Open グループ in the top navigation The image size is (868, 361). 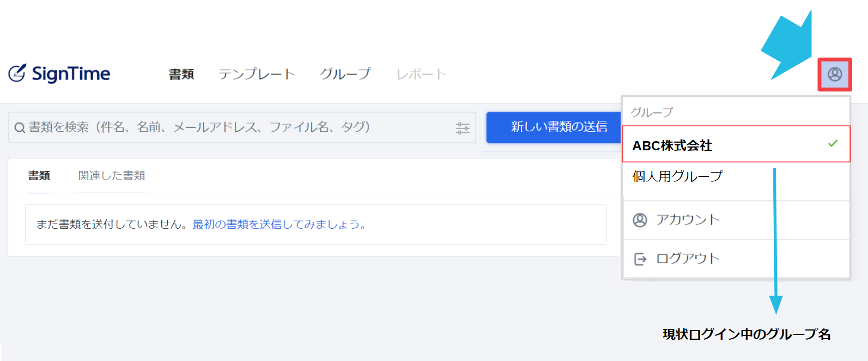(x=345, y=74)
